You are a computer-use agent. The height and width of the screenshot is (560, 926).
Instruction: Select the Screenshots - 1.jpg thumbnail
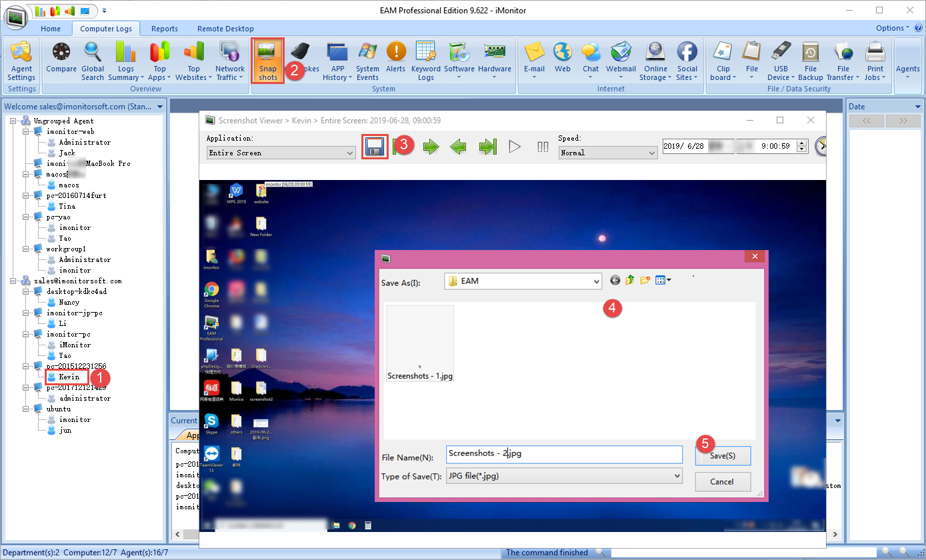(x=420, y=344)
